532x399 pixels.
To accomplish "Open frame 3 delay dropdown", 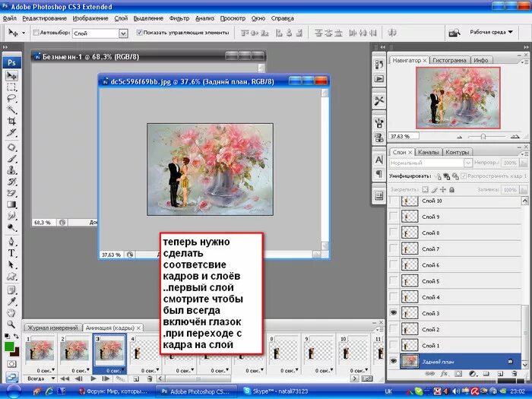I will click(x=115, y=371).
